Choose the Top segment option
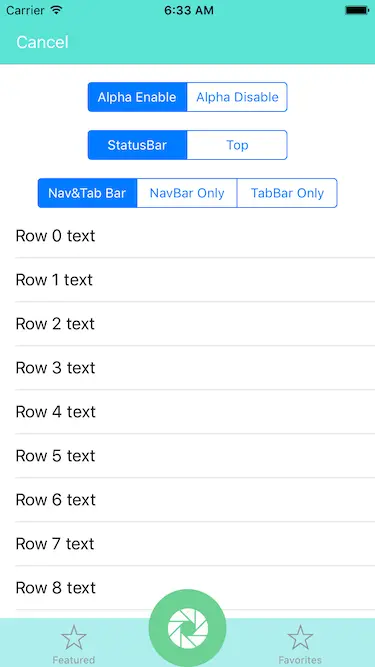This screenshot has height=667, width=375. pos(237,145)
